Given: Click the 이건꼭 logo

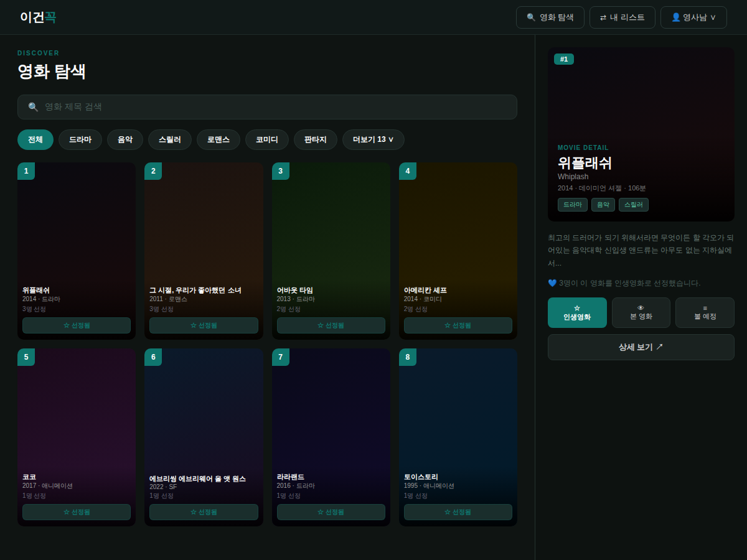Looking at the screenshot, I should point(38,17).
